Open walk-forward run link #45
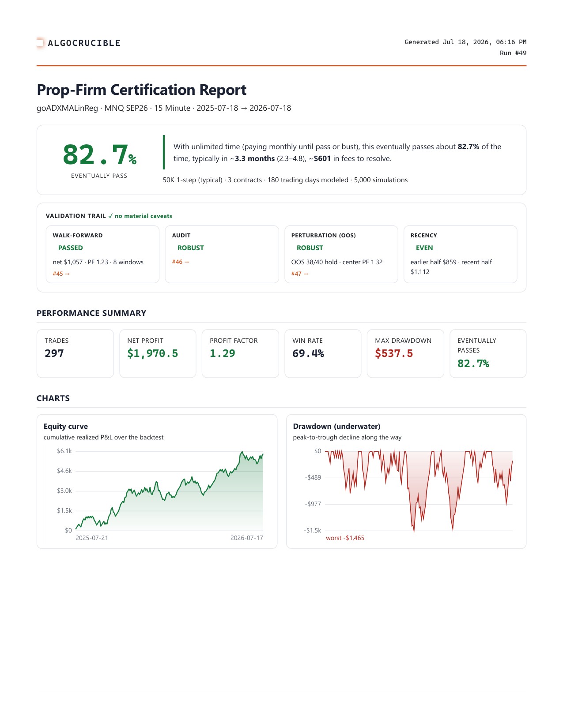The image size is (563, 728). tap(61, 274)
